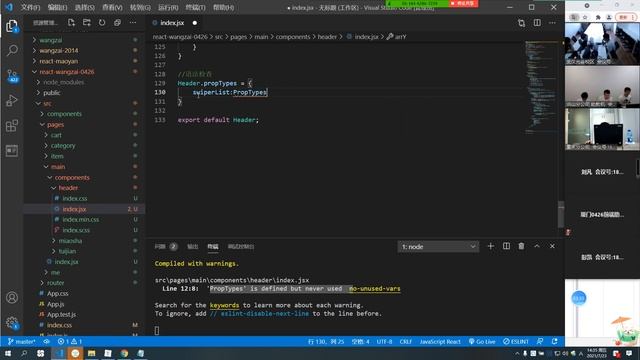Viewport: 640px width, 360px height.
Task: Split the editor to the right
Action: (x=537, y=23)
